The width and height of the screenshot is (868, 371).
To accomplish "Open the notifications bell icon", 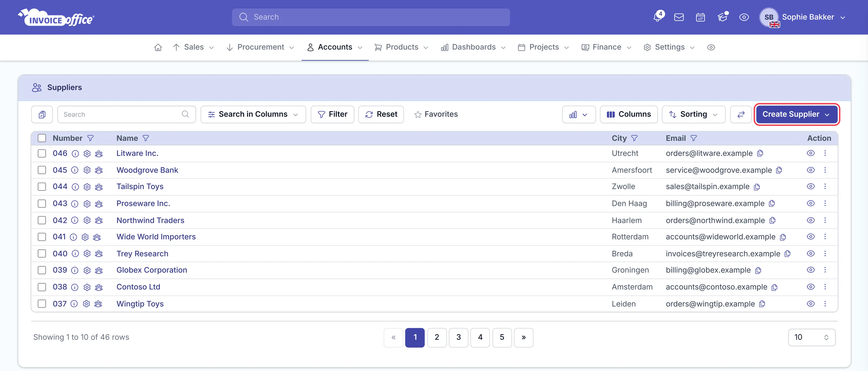I will (658, 17).
